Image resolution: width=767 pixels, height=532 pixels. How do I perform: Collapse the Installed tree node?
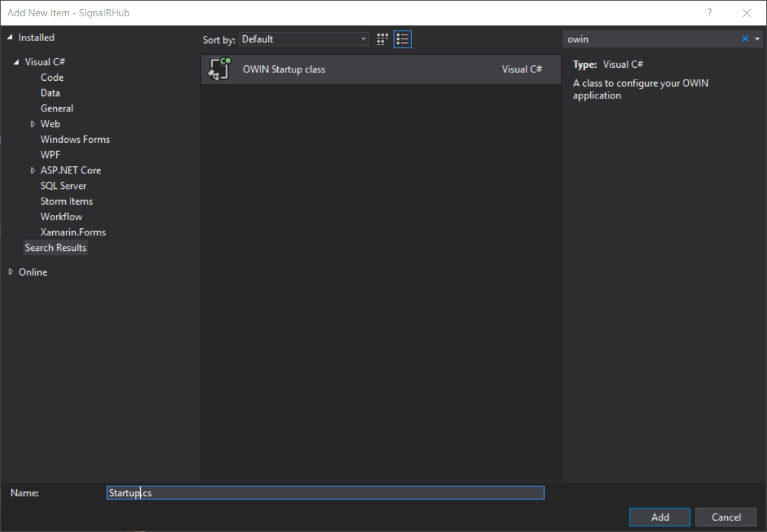pyautogui.click(x=10, y=38)
